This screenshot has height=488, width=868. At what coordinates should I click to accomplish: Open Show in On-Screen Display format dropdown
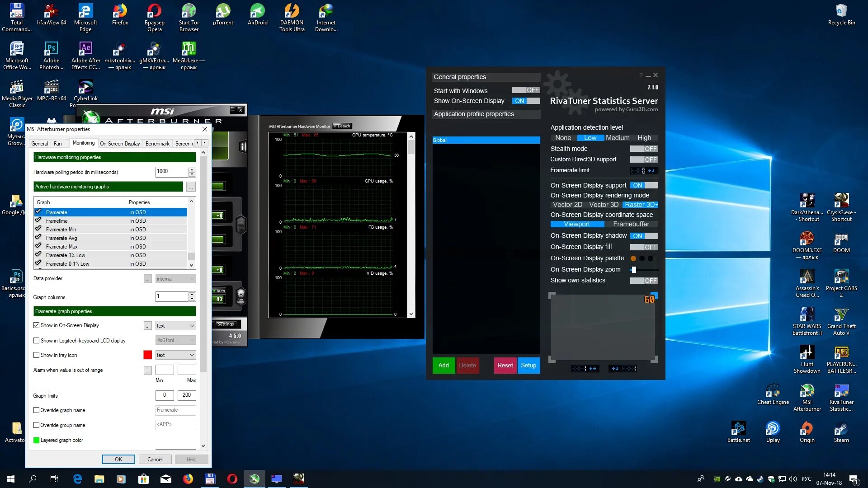click(175, 326)
